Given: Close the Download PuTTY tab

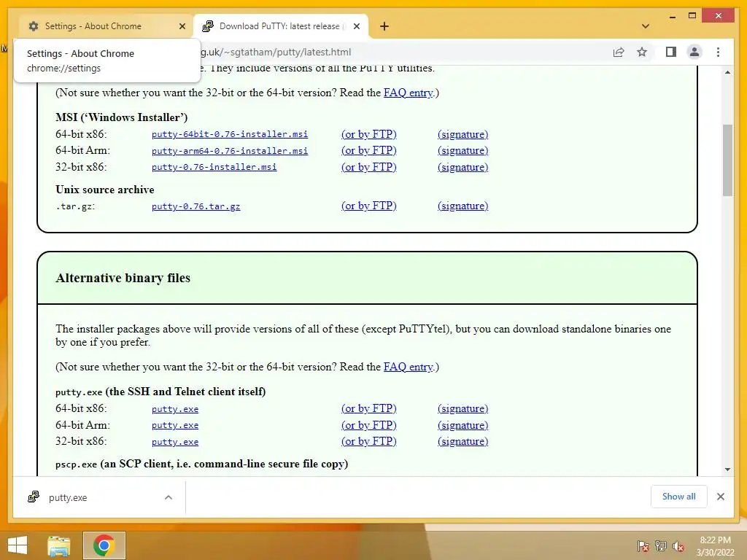Looking at the screenshot, I should [x=356, y=26].
